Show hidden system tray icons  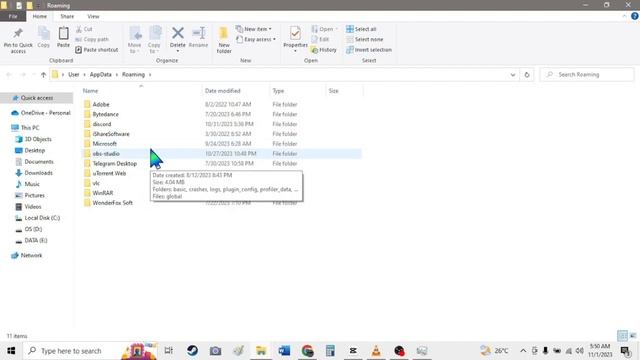pyautogui.click(x=523, y=351)
